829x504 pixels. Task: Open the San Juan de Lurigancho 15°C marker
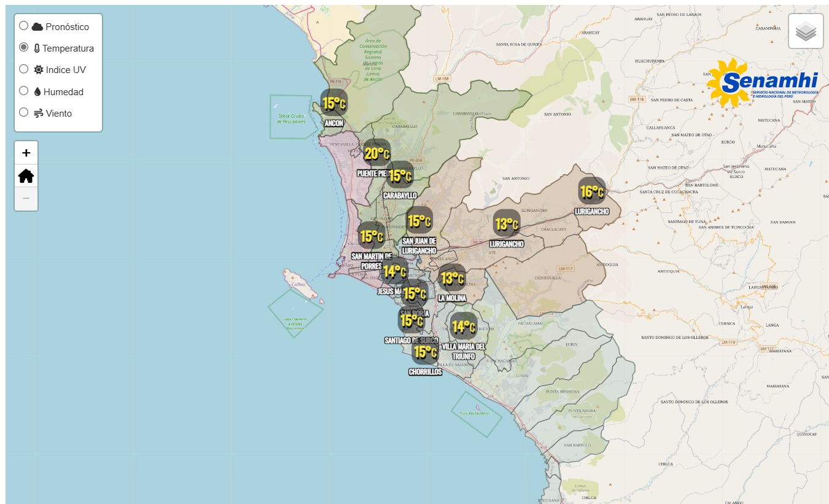[x=419, y=220]
